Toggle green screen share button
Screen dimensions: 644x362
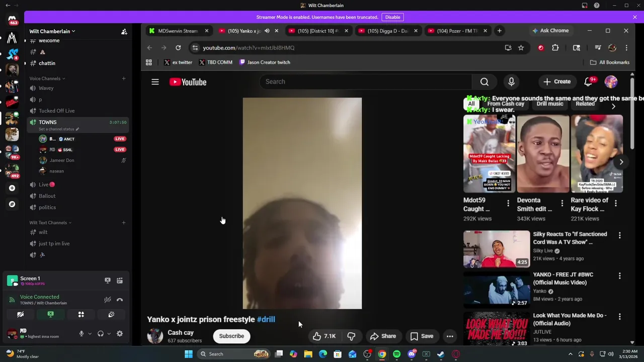(50, 314)
